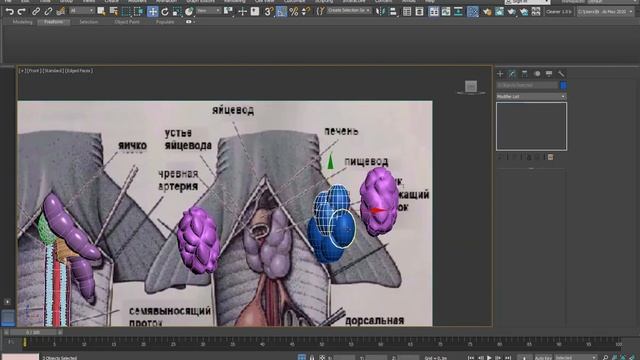
Task: Activate the Select and Rotate tool
Action: pyautogui.click(x=164, y=11)
